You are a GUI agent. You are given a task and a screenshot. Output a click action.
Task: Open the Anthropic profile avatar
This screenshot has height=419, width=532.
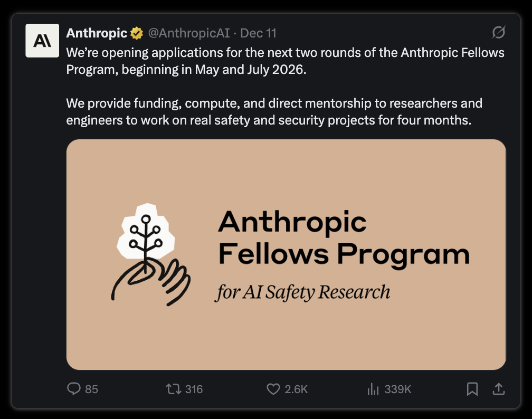[x=42, y=41]
